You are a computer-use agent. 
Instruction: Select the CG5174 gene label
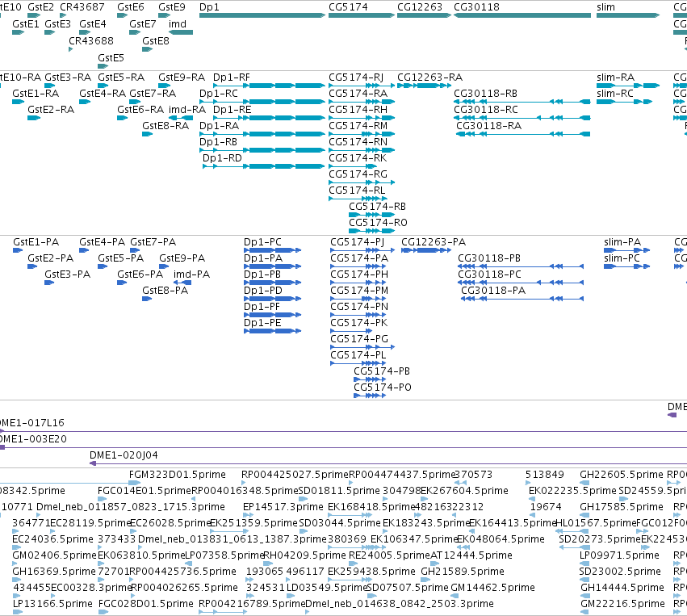(x=348, y=7)
